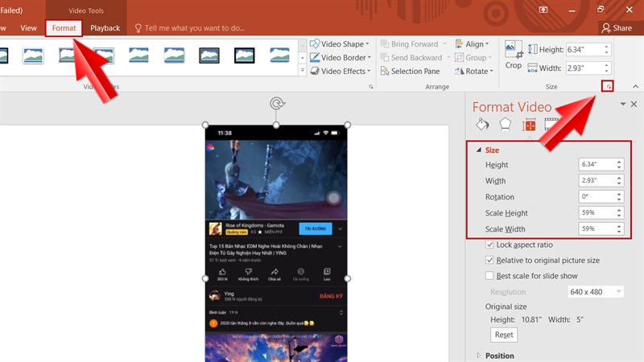Screen dimensions: 644x362
Task: Expand the video styles gallery More button
Action: (303, 71)
